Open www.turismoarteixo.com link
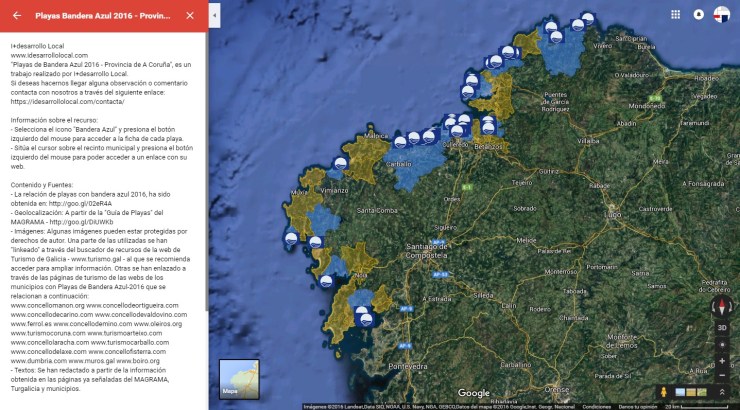The image size is (740, 410). [125, 333]
